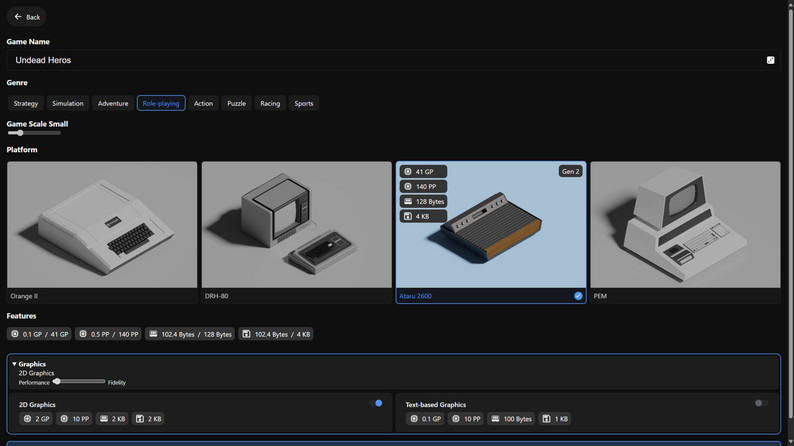Click the Ataru 2600 selected checkmark

[x=578, y=296]
